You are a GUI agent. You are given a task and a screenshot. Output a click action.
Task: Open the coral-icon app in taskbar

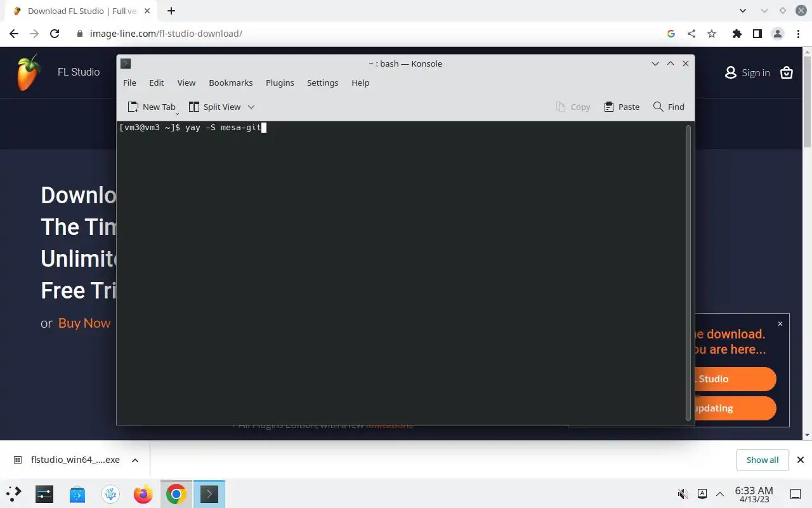point(110,493)
